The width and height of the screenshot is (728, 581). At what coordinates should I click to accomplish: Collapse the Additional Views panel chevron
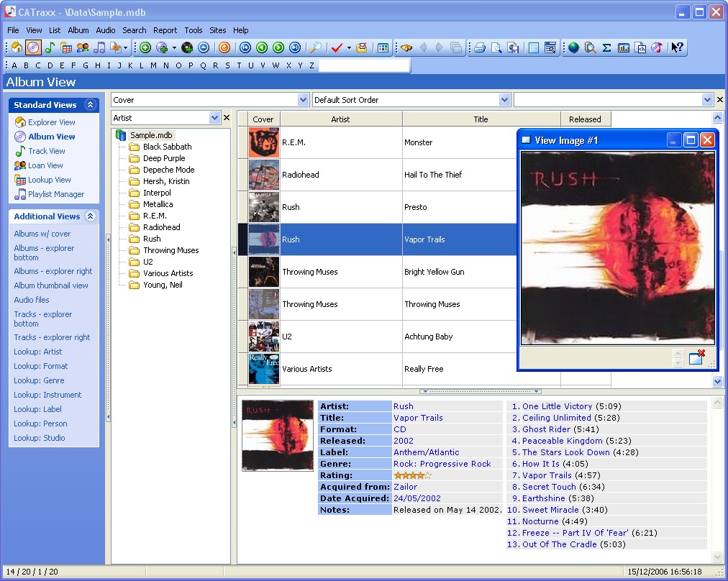(x=90, y=216)
